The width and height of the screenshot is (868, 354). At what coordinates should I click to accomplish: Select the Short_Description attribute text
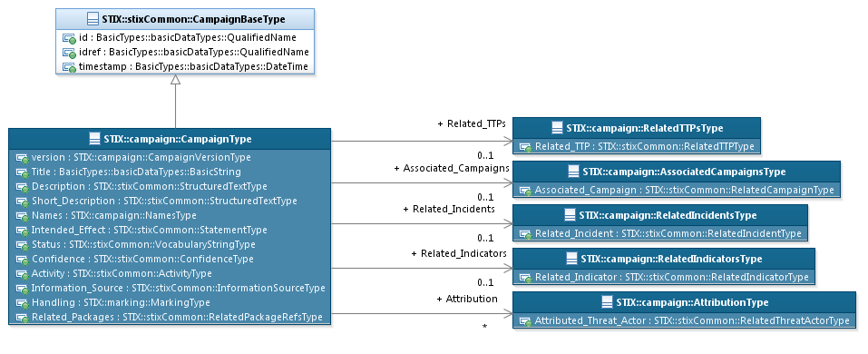(x=164, y=202)
